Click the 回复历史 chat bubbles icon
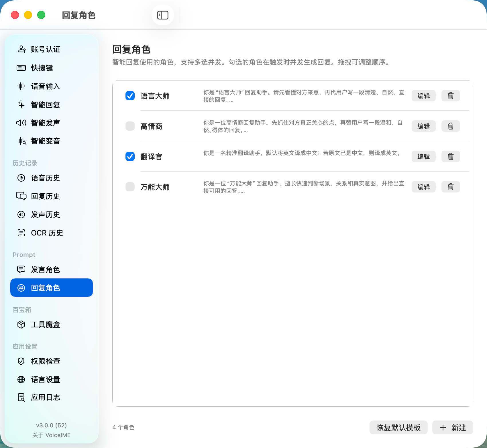Viewport: 487px width, 448px height. (21, 196)
